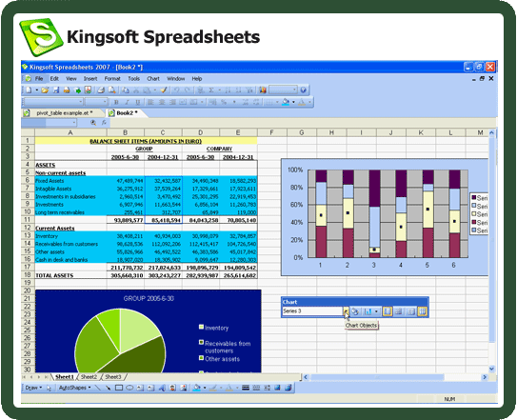517x420 pixels.
Task: Click the Fill Color bucket in Formatting toolbar
Action: click(286, 102)
